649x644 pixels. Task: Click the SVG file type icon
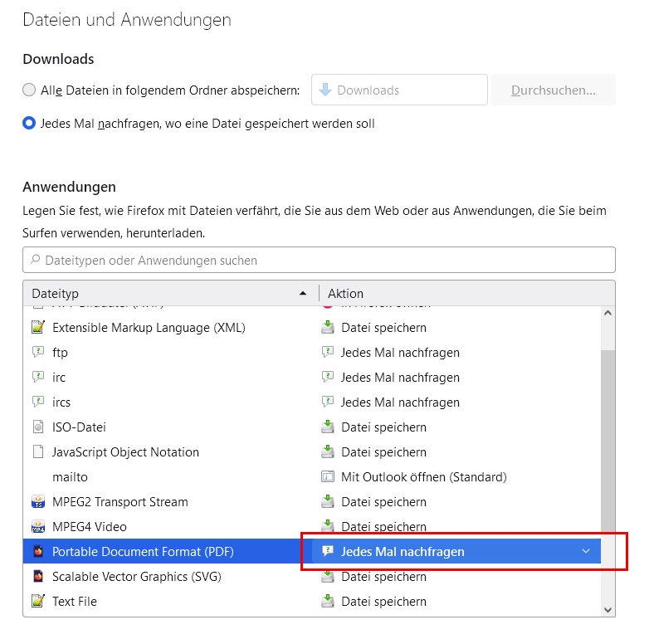pos(37,577)
